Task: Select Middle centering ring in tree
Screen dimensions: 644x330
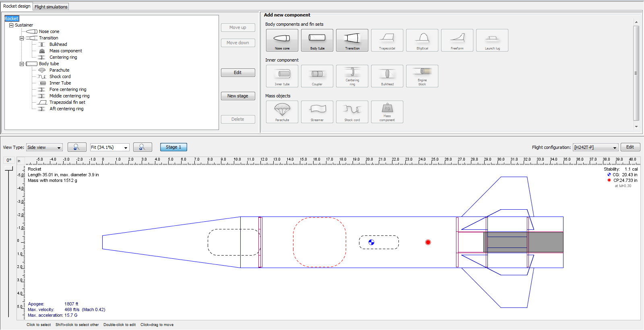Action: coord(69,96)
